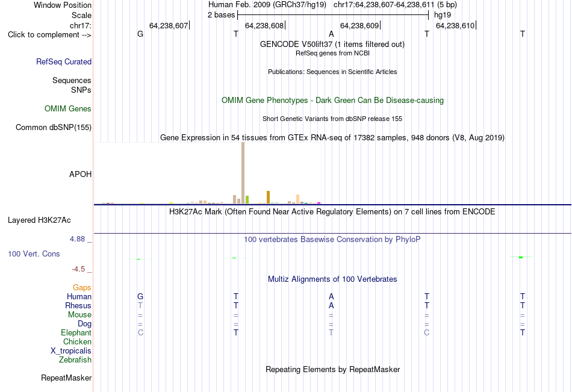Screen dimensions: 572x392
Task: Click the 4.88 PhyloP upper scale value
Action: click(77, 239)
